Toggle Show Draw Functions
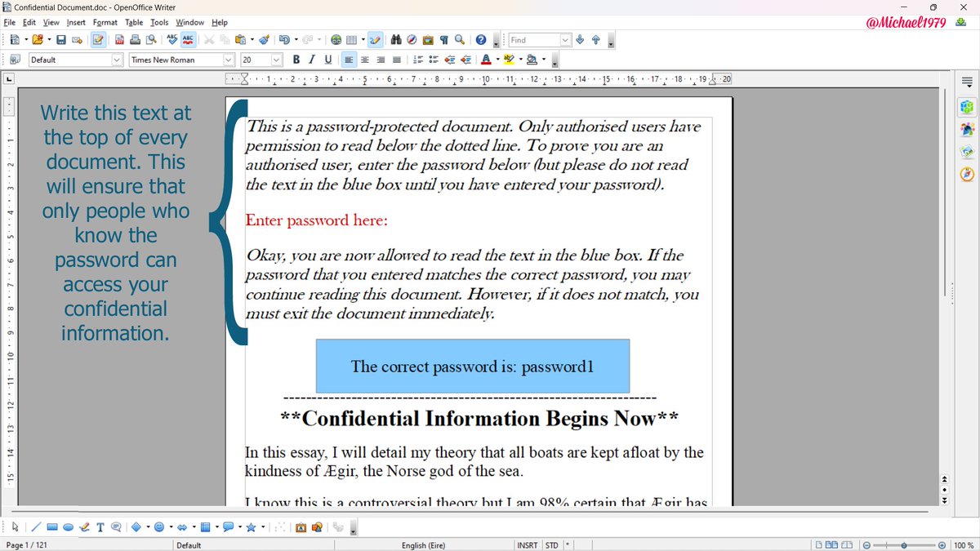Screen dimensions: 980x551 pos(376,39)
